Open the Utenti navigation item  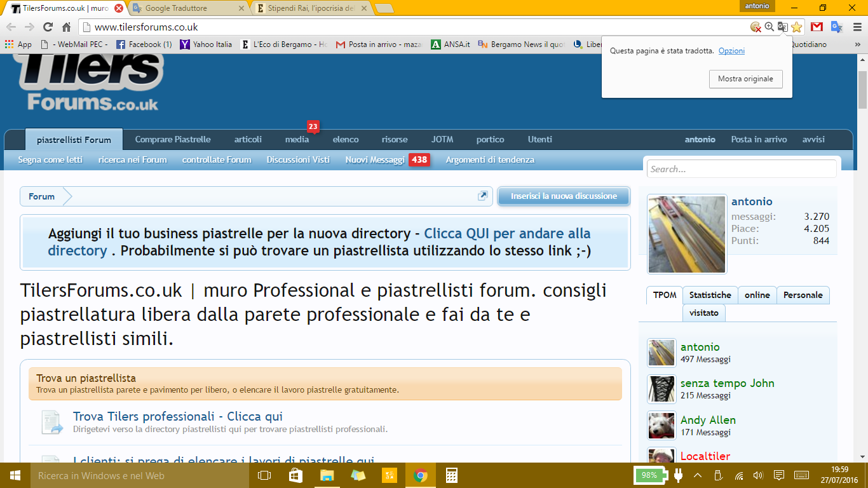click(x=540, y=139)
